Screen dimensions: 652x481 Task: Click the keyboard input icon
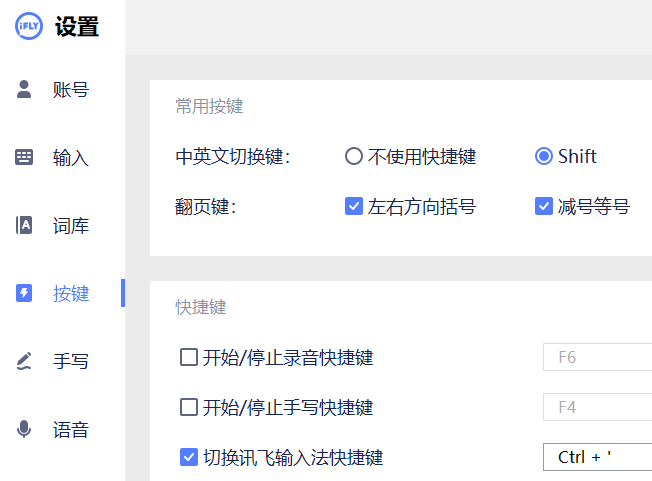point(25,157)
